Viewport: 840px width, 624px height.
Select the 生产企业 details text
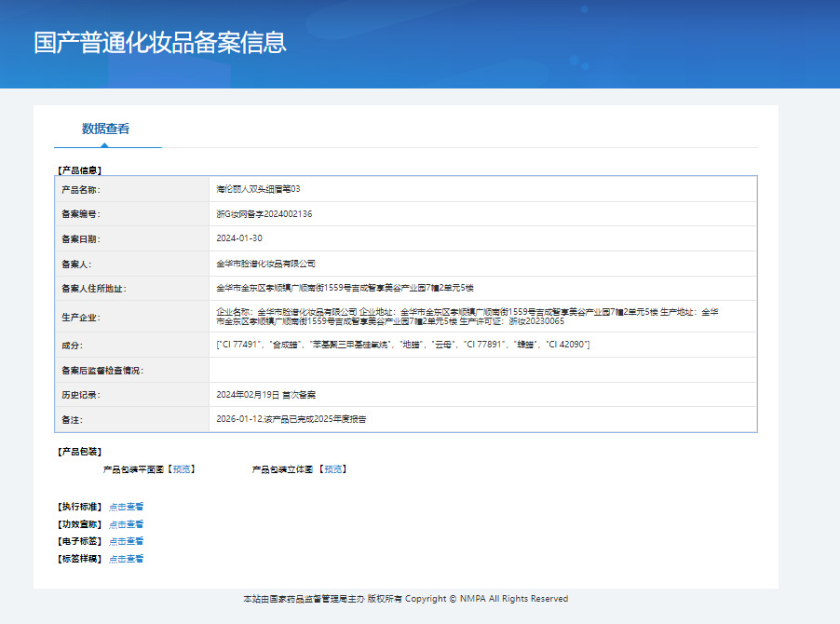[467, 317]
